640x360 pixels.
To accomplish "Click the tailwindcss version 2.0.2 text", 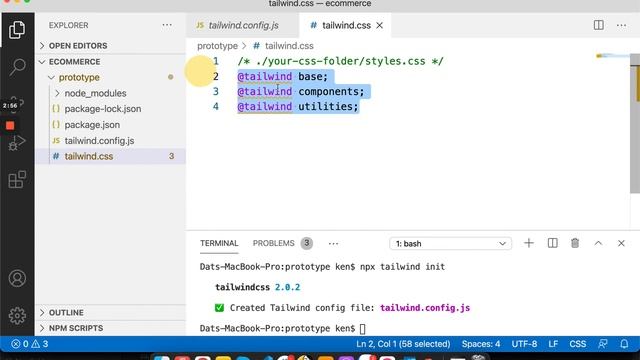I will click(x=287, y=287).
